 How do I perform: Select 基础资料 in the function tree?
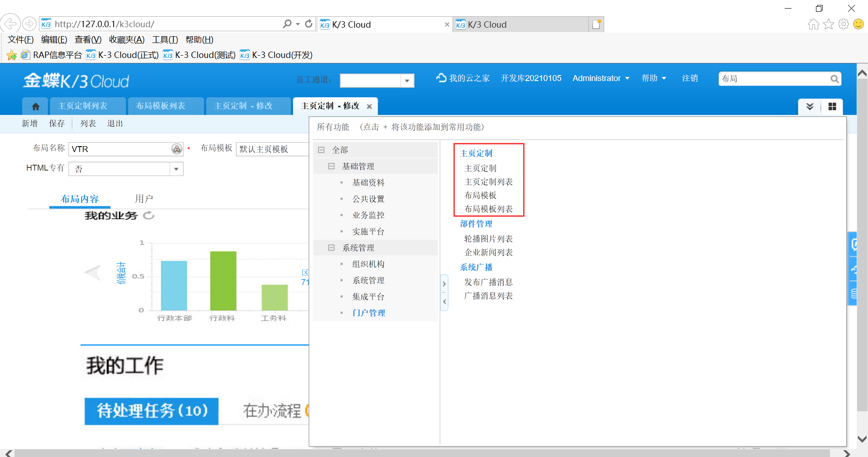[368, 183]
